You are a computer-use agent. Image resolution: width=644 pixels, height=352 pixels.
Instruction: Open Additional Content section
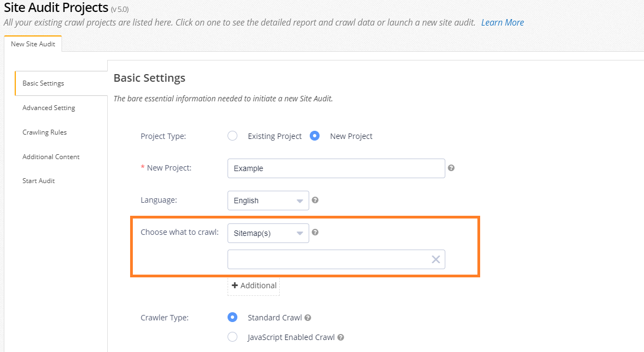pos(51,157)
